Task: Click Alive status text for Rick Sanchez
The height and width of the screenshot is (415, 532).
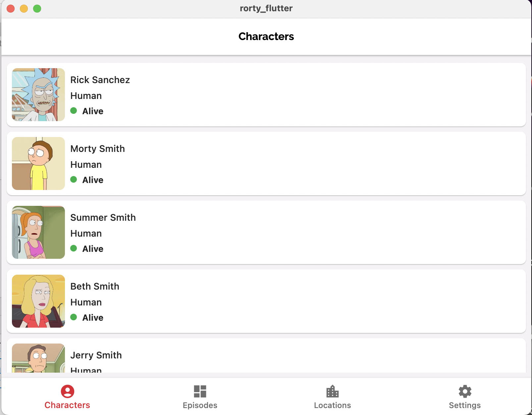Action: [x=93, y=111]
